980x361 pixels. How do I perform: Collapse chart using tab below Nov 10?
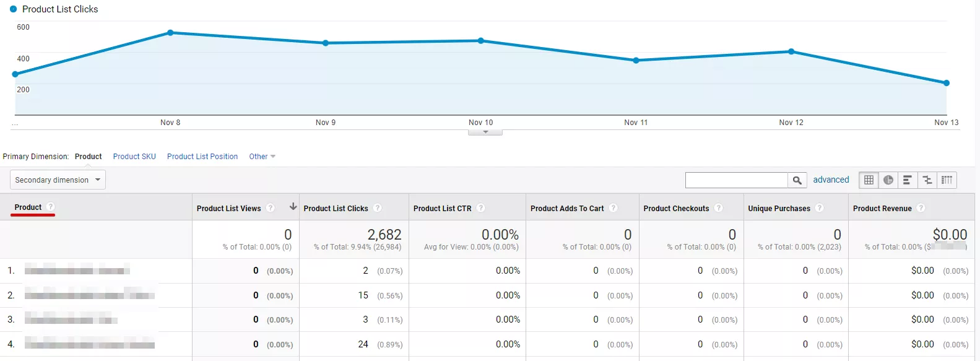(485, 132)
